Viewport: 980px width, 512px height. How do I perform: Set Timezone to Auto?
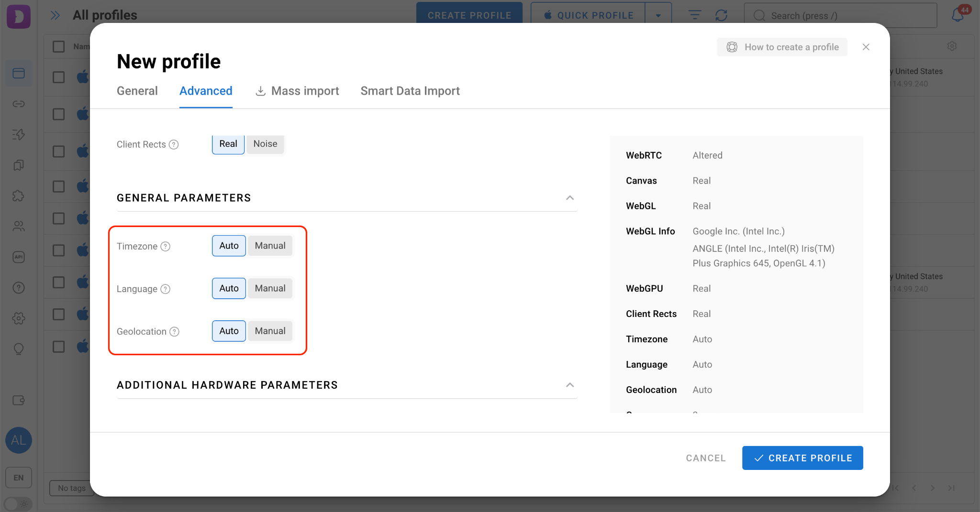[229, 246]
